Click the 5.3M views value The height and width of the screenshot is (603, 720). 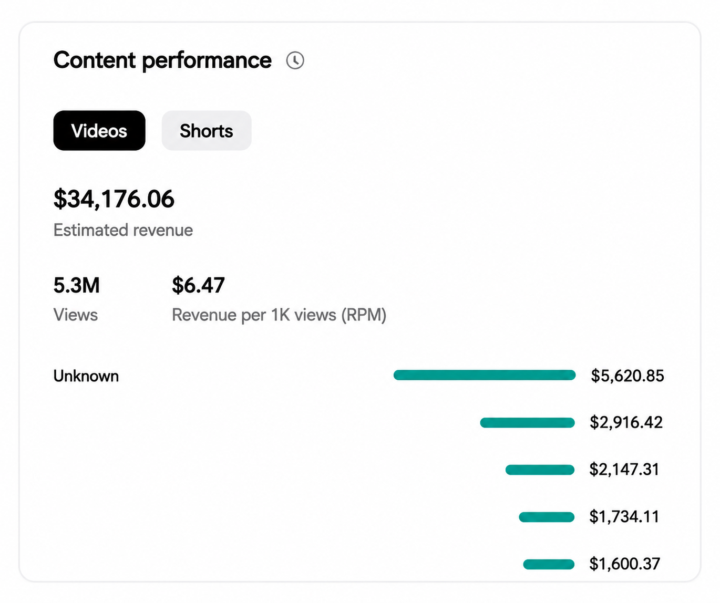[x=76, y=285]
